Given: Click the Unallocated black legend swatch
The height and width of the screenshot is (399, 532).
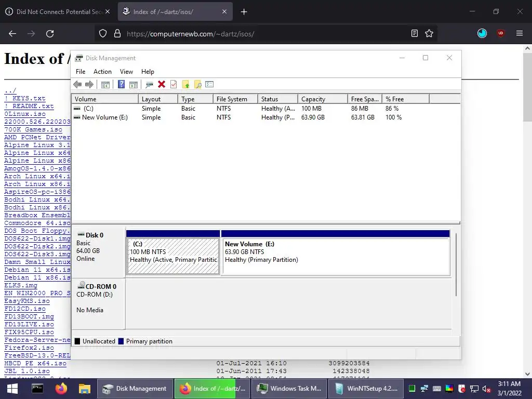Looking at the screenshot, I should (x=77, y=341).
